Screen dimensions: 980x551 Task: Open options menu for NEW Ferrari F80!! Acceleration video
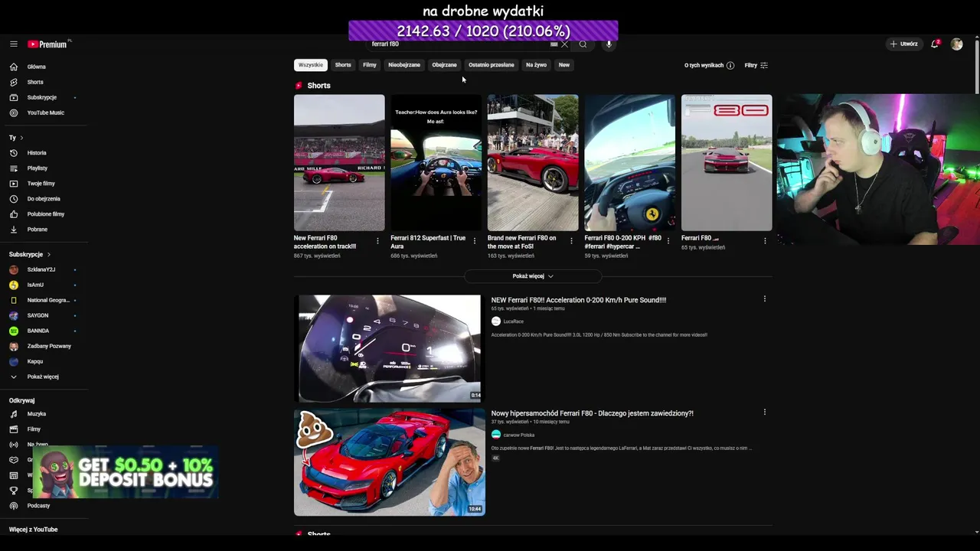pyautogui.click(x=764, y=299)
